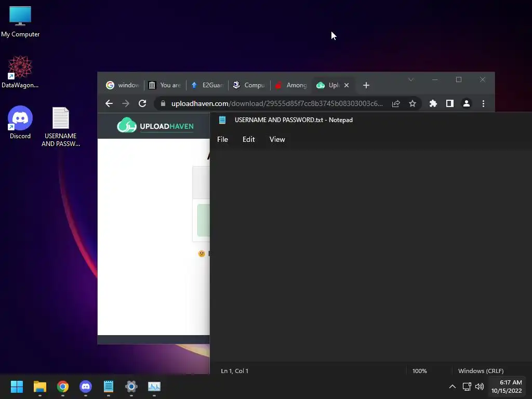Switch to the E2Guardian tab
This screenshot has width=532, height=399.
point(207,85)
